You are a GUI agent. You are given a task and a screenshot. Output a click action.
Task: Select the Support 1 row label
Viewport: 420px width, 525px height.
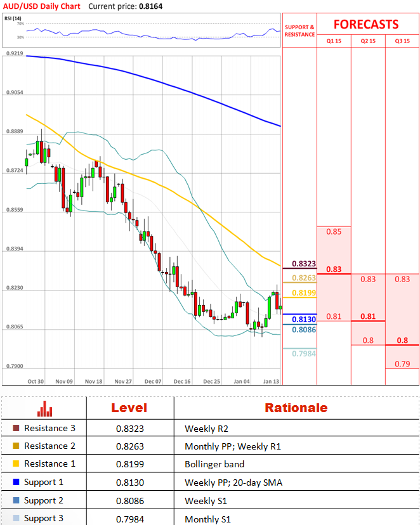[x=44, y=483]
